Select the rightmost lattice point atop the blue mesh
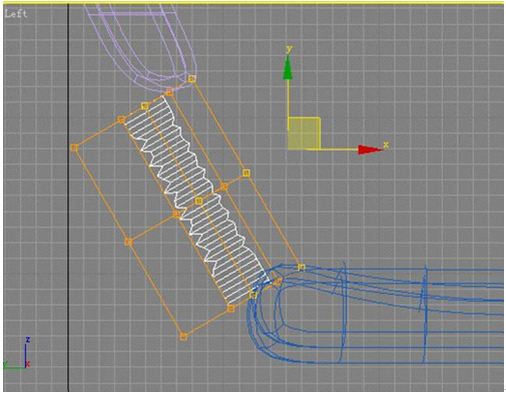Viewport: 506px width, 395px height. click(x=301, y=267)
